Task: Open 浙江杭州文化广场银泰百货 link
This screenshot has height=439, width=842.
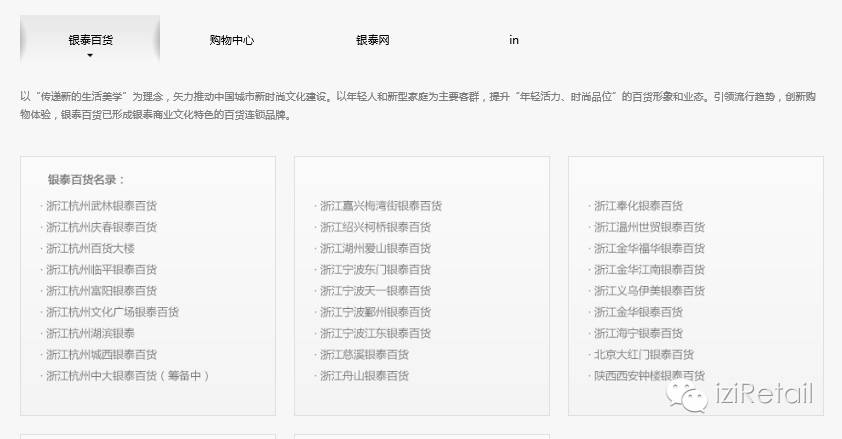Action: coord(112,312)
